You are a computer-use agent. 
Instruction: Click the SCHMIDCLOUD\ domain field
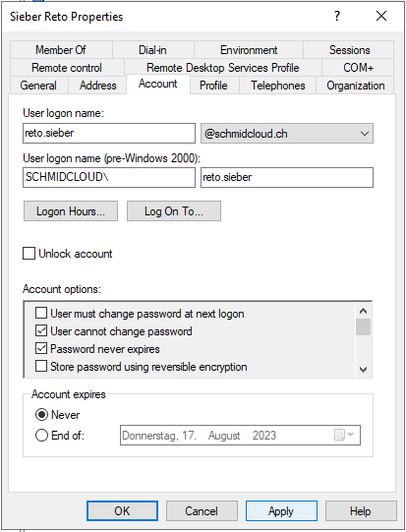pos(109,177)
